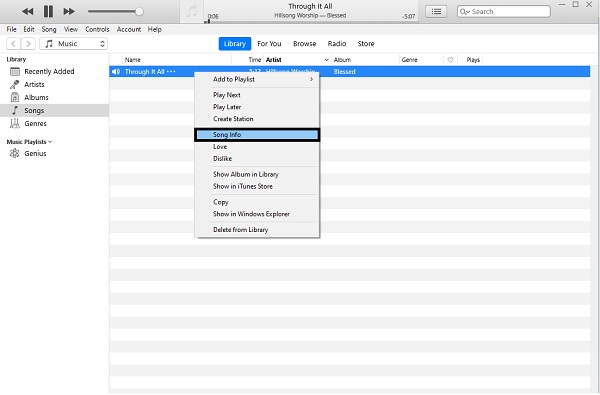Viewport: 600px width, 395px height.
Task: Choose Create Station from context menu
Action: [257, 119]
